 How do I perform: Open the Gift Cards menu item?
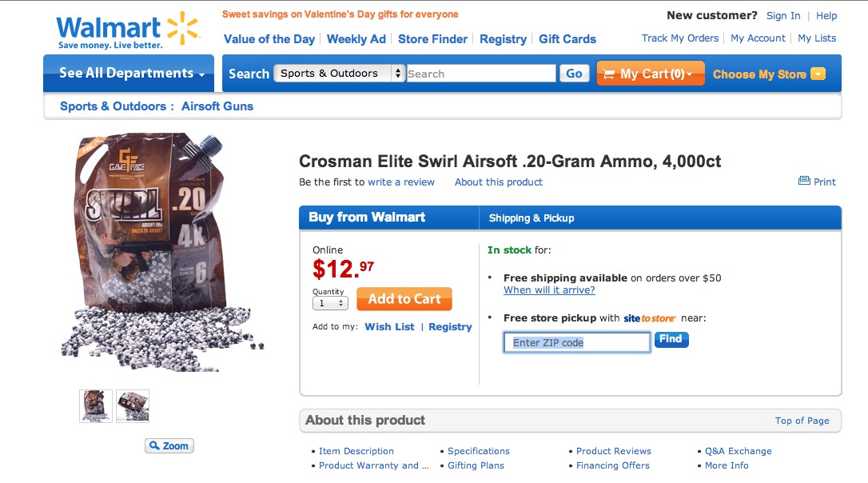pyautogui.click(x=567, y=39)
